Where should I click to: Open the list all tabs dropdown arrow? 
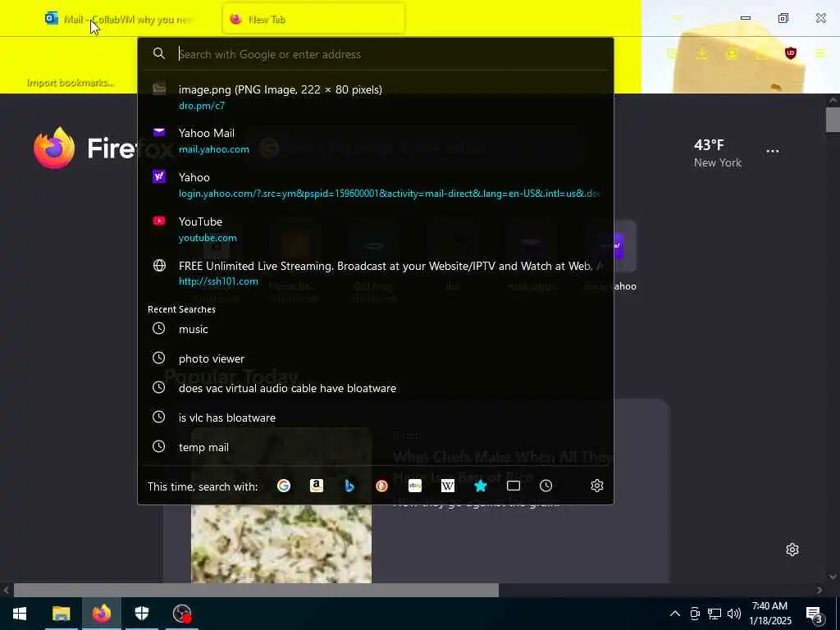tap(677, 19)
